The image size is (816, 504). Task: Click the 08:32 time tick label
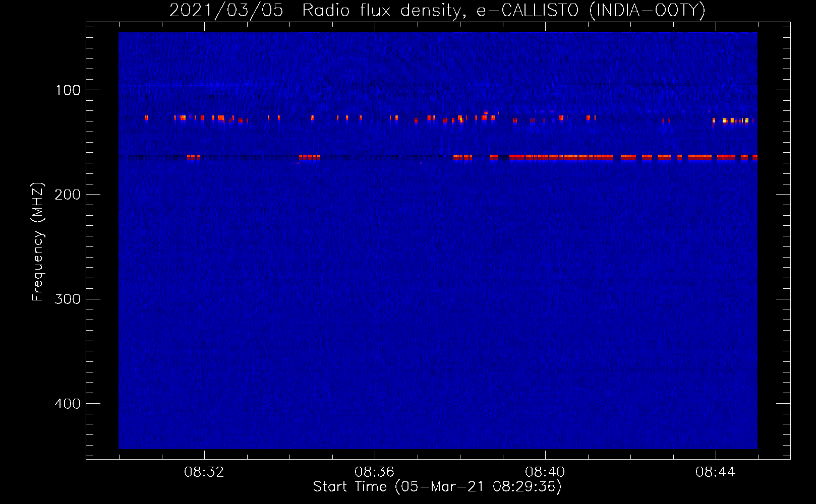pyautogui.click(x=204, y=472)
